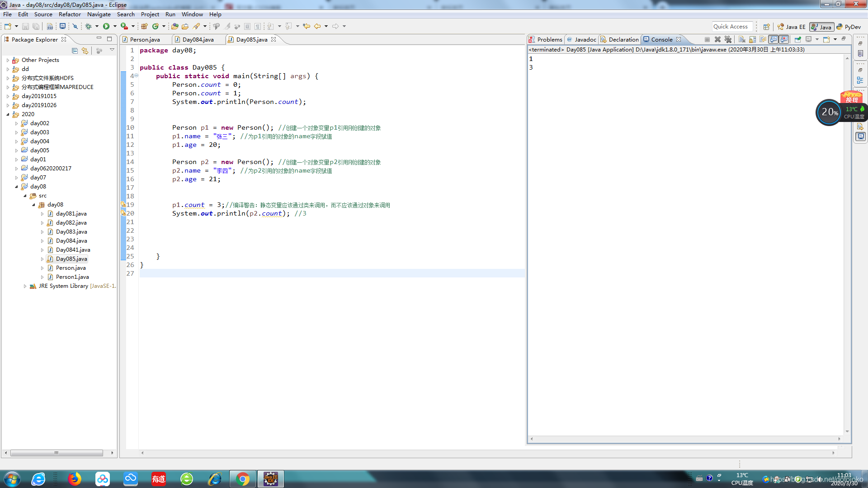This screenshot has width=868, height=488.
Task: Click the green Run button in toolbar
Action: (106, 26)
